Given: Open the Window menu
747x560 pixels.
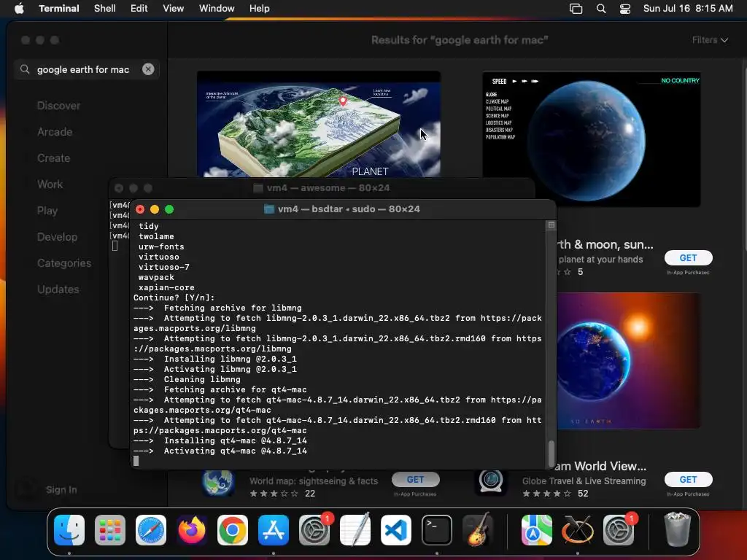Looking at the screenshot, I should click(x=217, y=9).
